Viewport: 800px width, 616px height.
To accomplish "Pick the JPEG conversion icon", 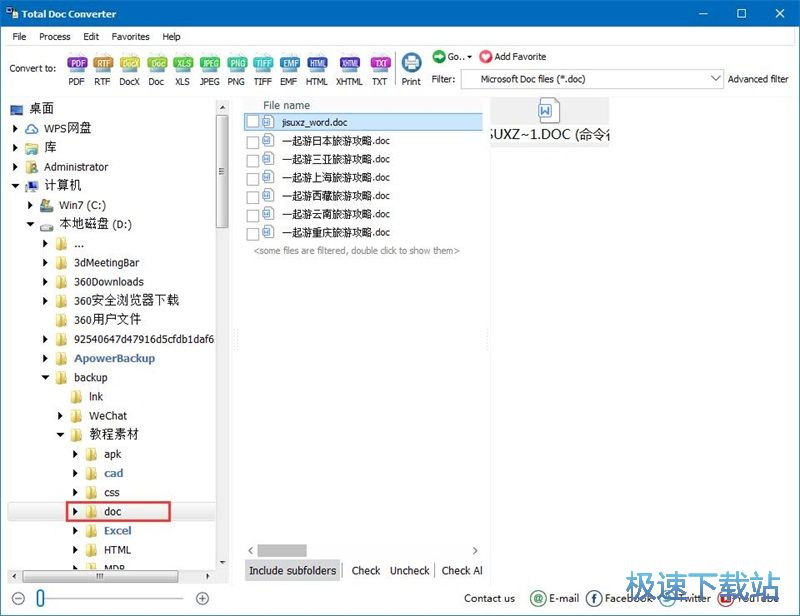I will pos(210,64).
